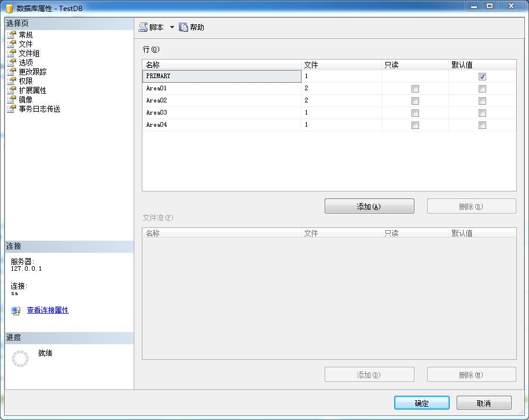Open the 脚本 dropdown arrow

(172, 27)
